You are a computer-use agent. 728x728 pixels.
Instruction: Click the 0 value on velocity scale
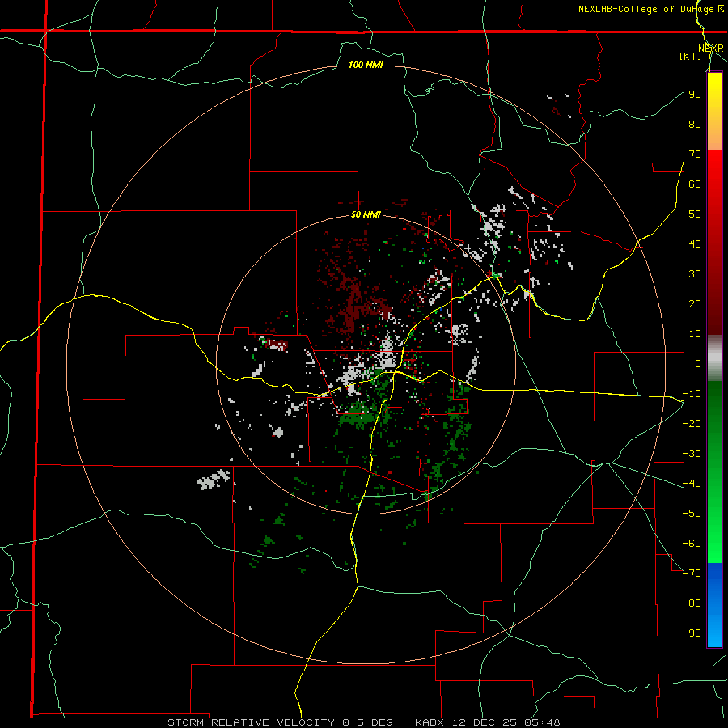tap(698, 363)
